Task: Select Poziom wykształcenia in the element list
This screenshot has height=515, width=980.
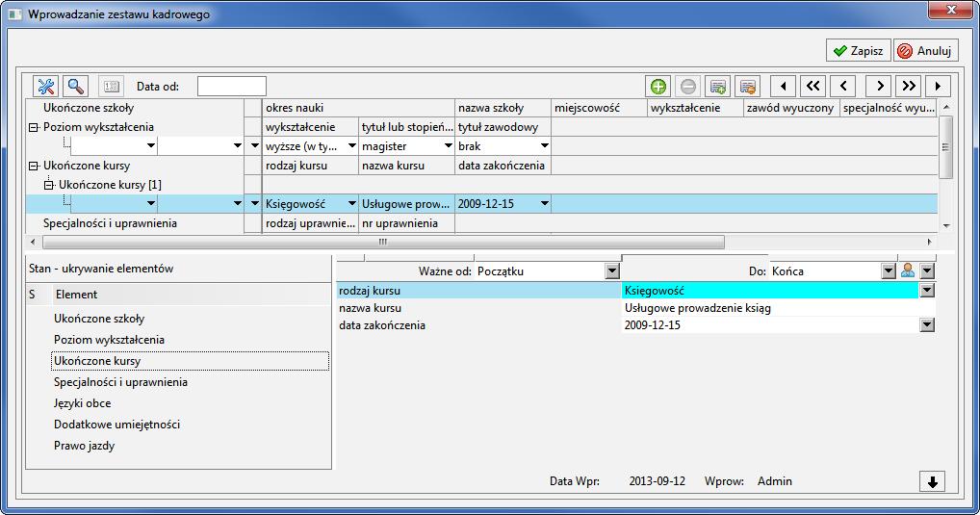Action: [x=110, y=340]
